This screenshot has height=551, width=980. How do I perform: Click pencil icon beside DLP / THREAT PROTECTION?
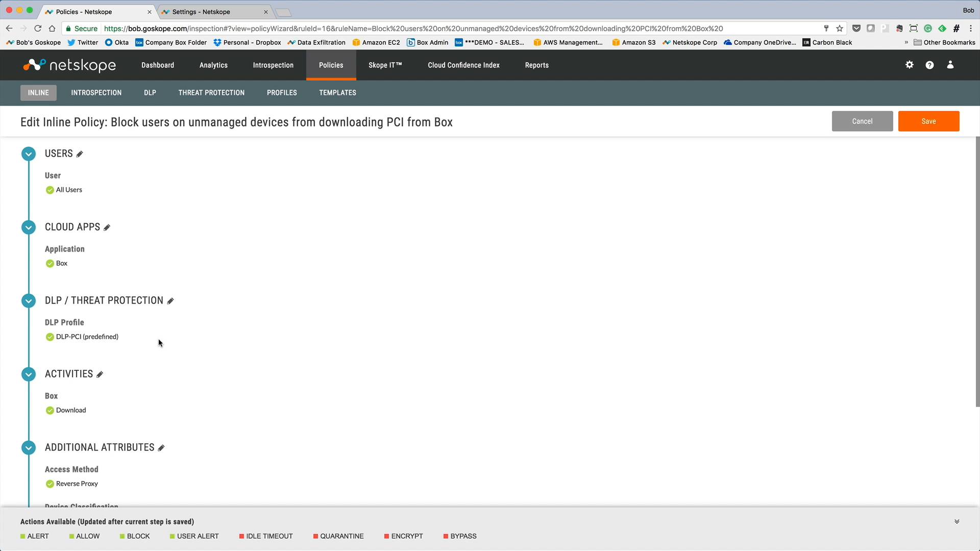[x=170, y=301]
